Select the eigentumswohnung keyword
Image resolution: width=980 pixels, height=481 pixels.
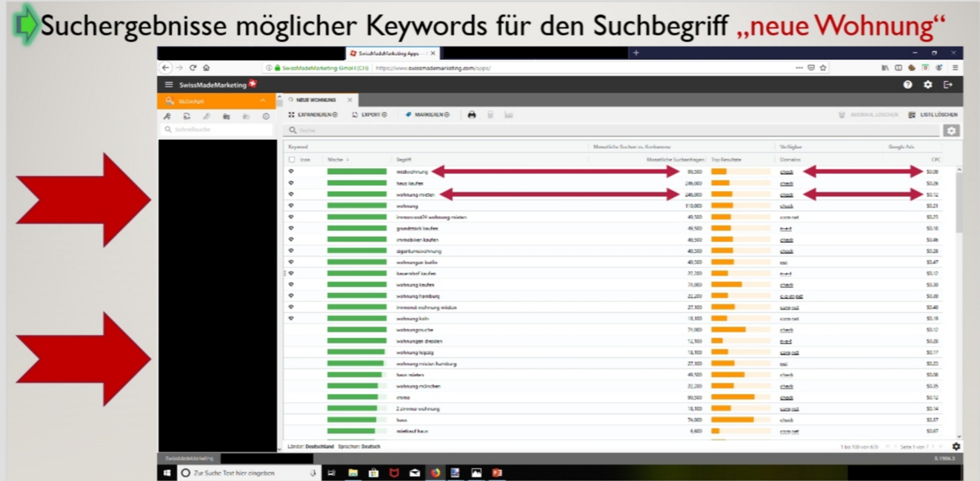pyautogui.click(x=419, y=251)
